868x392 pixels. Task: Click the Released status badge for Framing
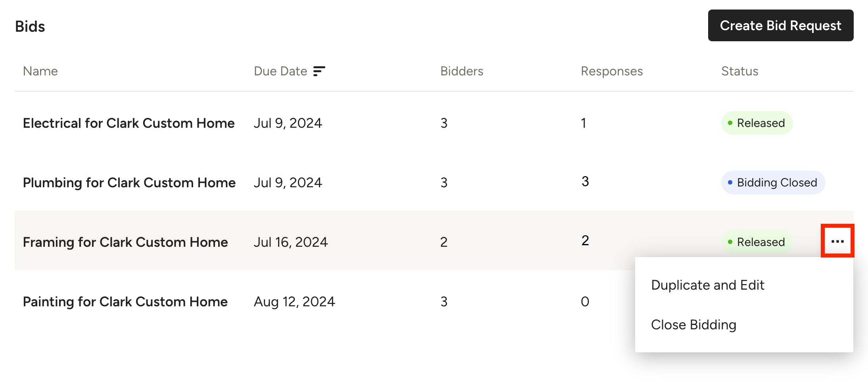point(757,242)
